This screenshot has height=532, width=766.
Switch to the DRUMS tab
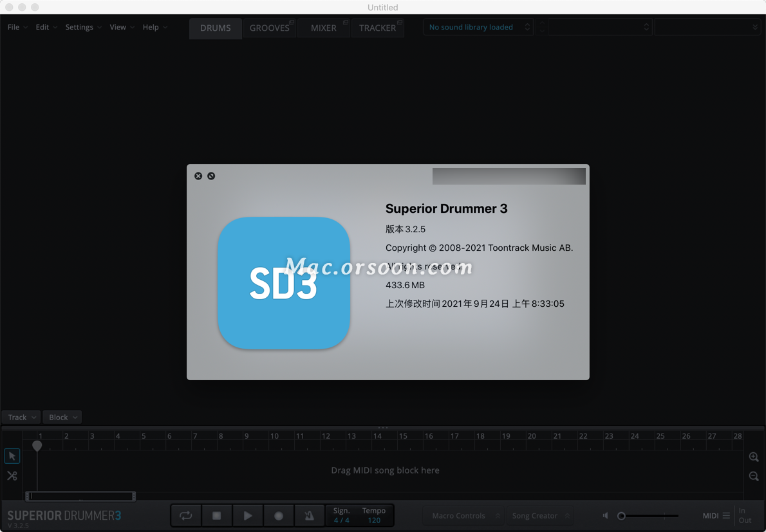pyautogui.click(x=216, y=28)
